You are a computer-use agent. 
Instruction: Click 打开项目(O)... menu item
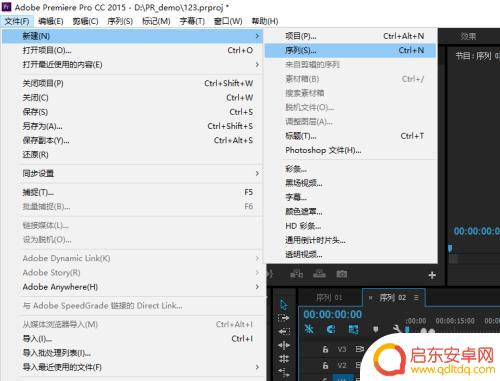133,50
